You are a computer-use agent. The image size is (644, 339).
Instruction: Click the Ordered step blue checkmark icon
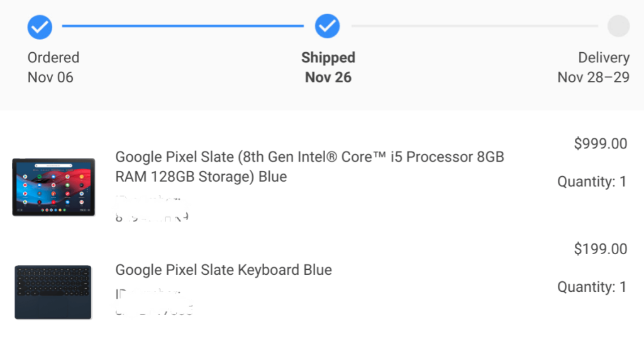(x=40, y=27)
